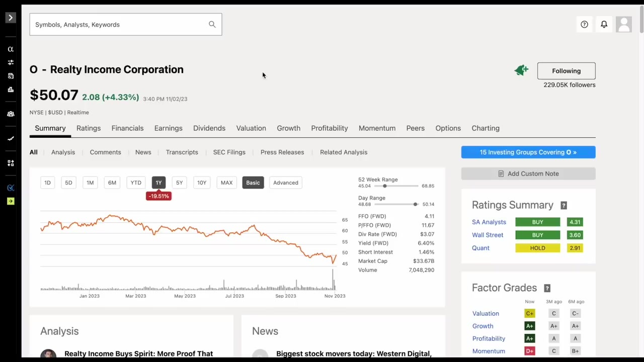Click the Day Range slider marker

pos(415,204)
